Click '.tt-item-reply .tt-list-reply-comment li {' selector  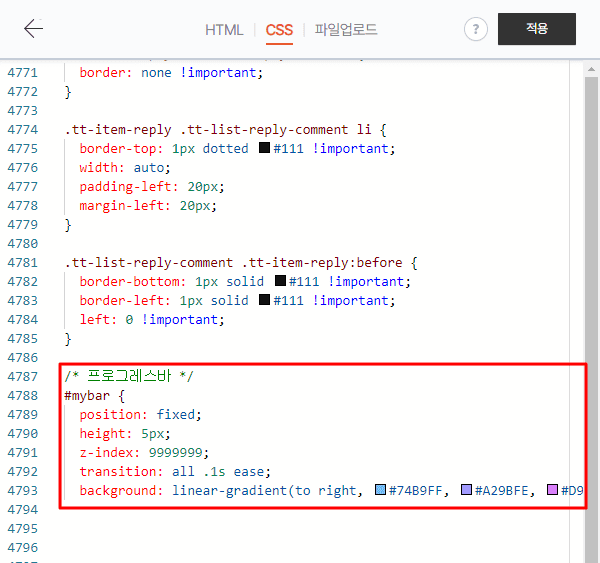tap(225, 130)
